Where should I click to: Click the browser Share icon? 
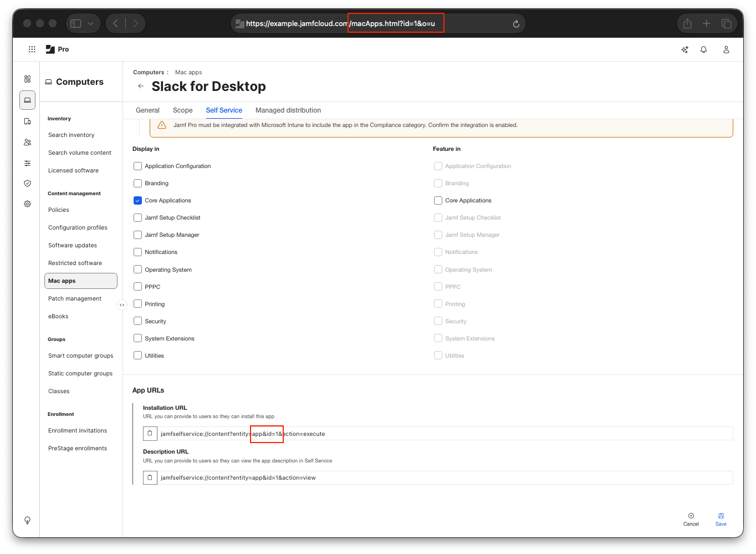coord(687,23)
